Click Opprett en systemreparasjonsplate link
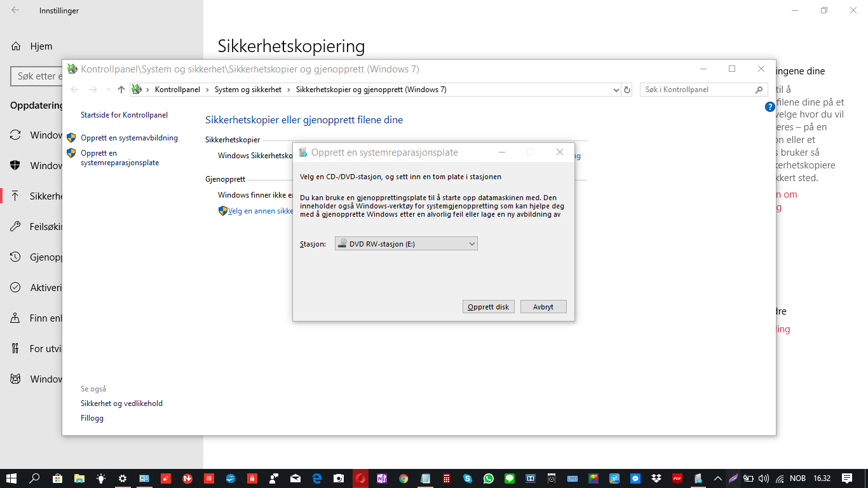The image size is (868, 488). coord(119,158)
